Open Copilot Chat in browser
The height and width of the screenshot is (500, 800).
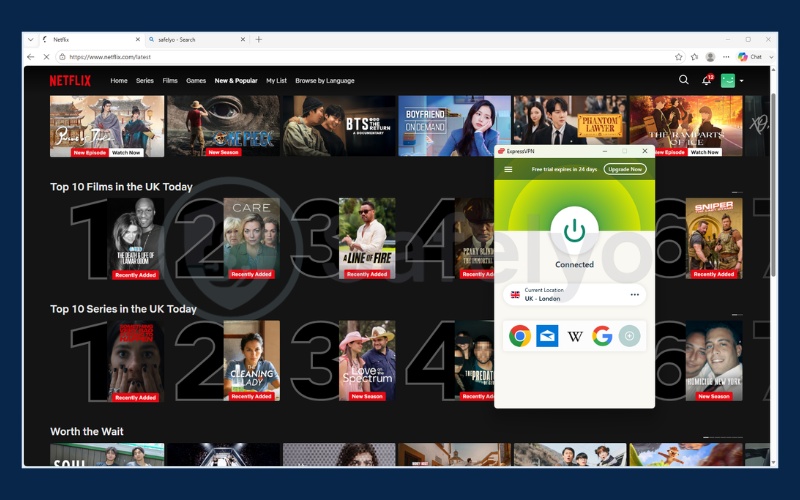coord(749,57)
